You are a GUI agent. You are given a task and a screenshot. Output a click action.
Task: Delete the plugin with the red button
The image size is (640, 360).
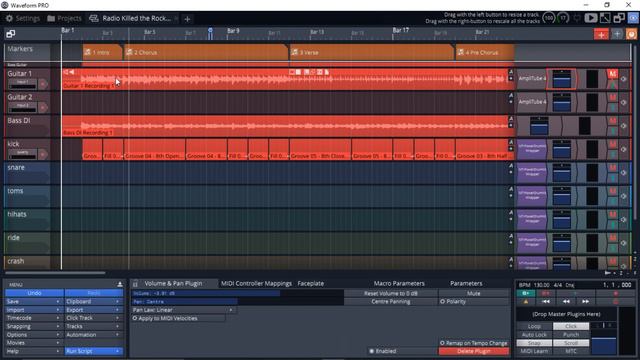tap(474, 351)
